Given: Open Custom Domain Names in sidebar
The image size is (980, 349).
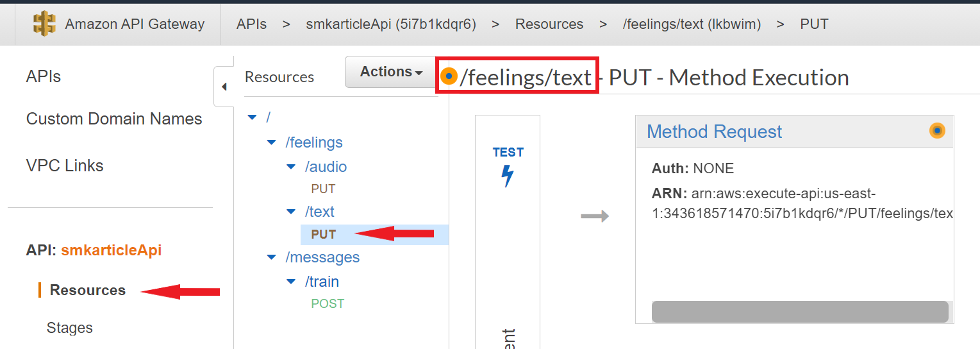Looking at the screenshot, I should [114, 119].
